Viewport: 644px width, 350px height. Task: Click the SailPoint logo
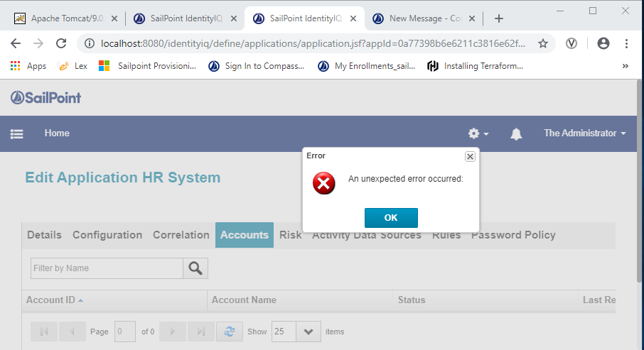click(46, 97)
